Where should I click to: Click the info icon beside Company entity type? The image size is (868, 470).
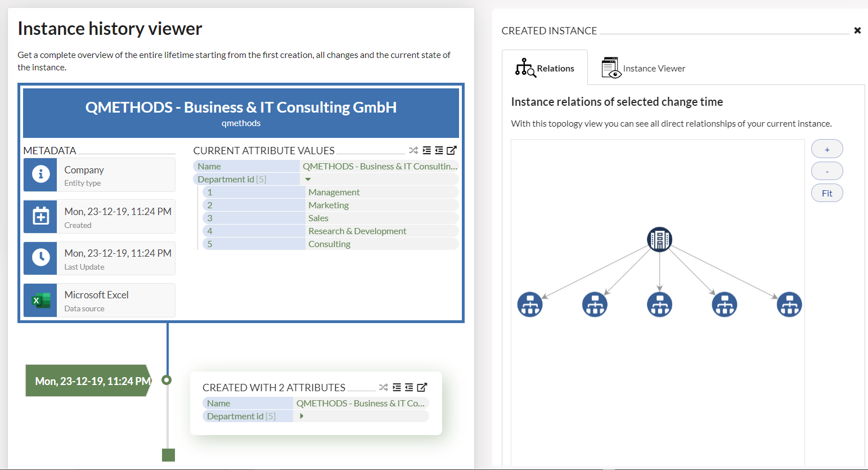pos(41,174)
